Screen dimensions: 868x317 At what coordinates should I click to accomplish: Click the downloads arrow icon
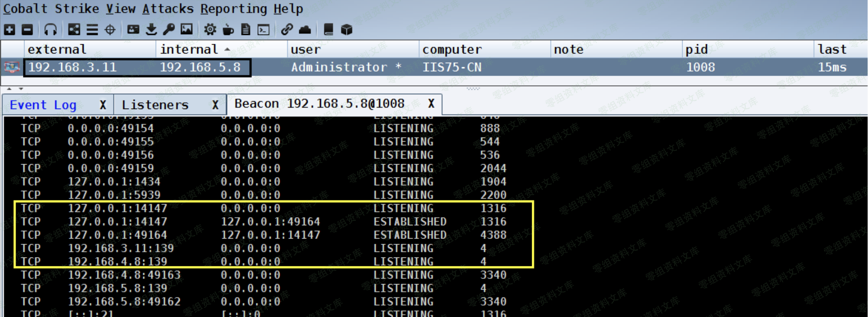(x=151, y=29)
